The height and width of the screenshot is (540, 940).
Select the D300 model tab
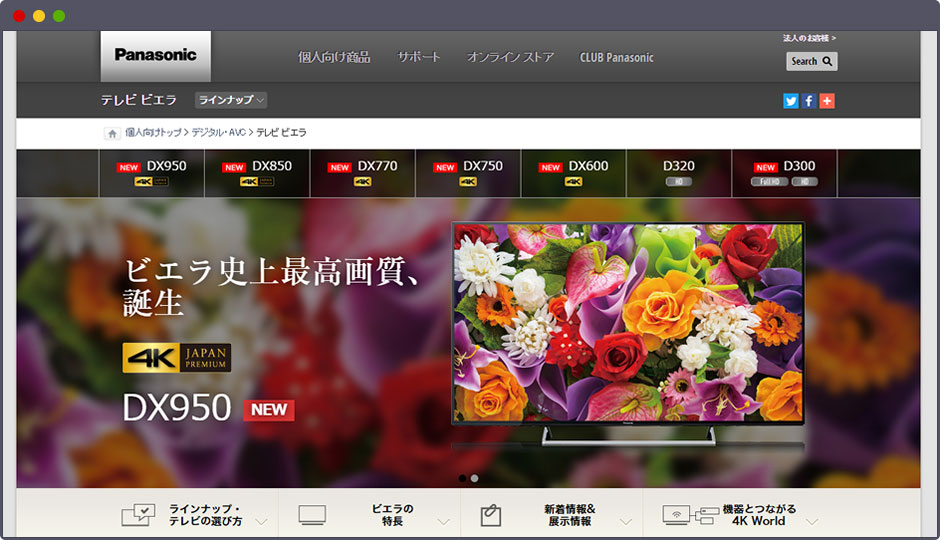(785, 173)
